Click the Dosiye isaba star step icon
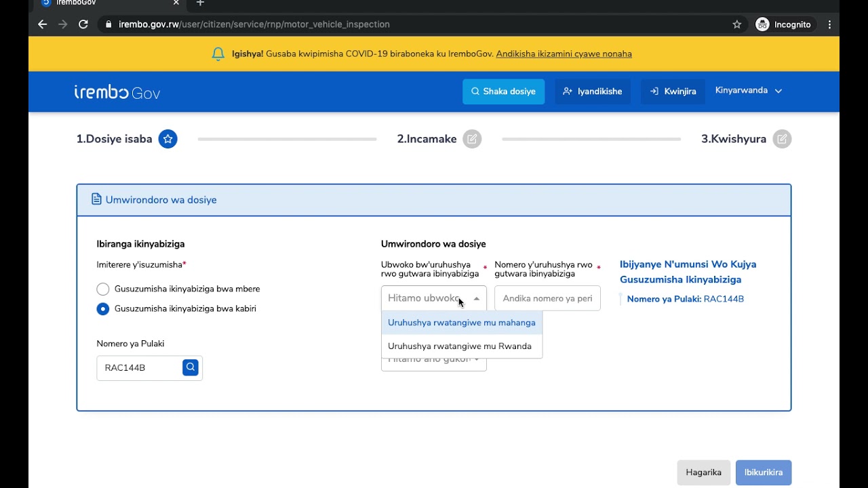 pyautogui.click(x=168, y=139)
